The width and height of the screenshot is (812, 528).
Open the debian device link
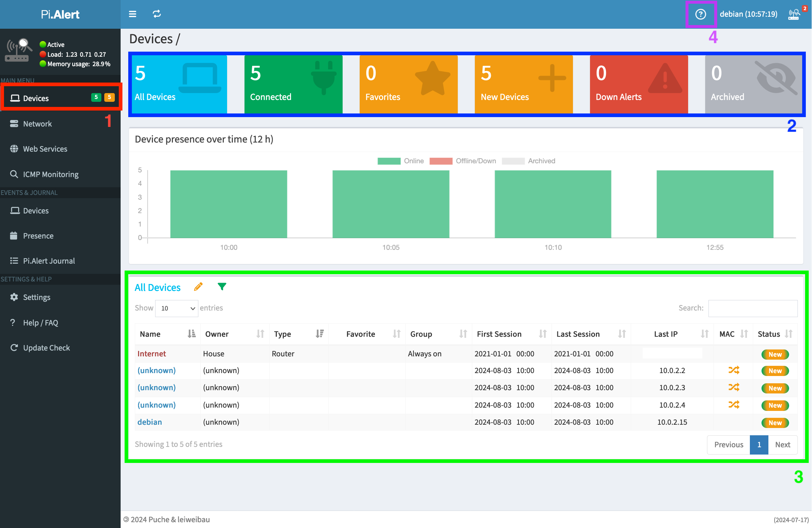(150, 422)
